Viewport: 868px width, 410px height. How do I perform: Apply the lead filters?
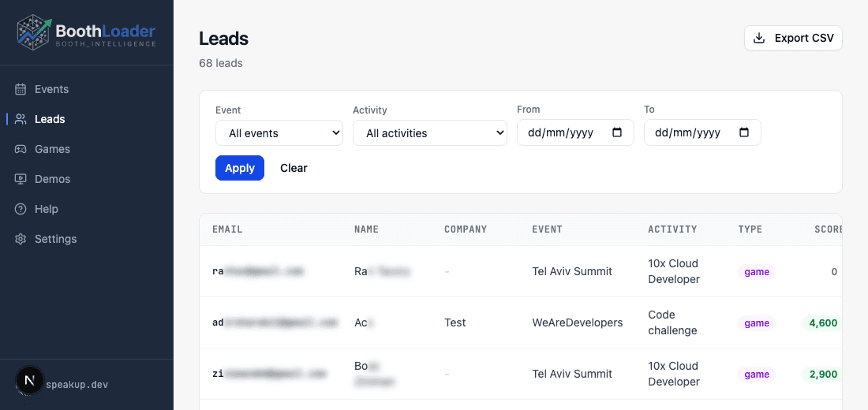tap(240, 168)
